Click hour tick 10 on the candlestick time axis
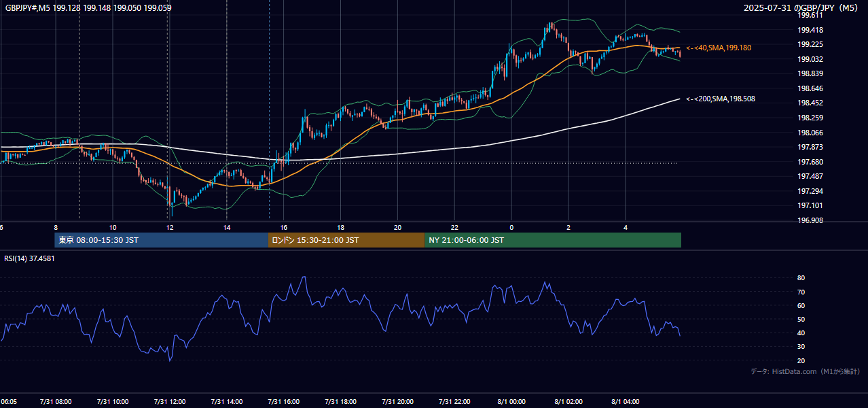The width and height of the screenshot is (868, 408). (113, 227)
